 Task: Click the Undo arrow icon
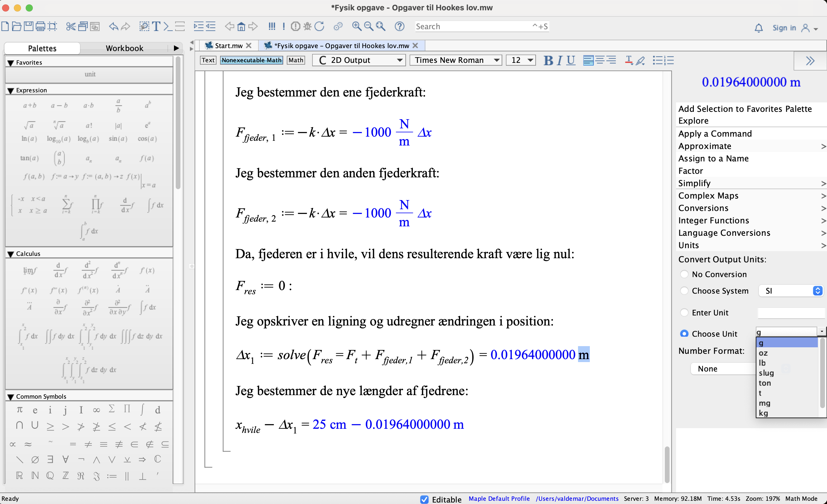(x=113, y=26)
